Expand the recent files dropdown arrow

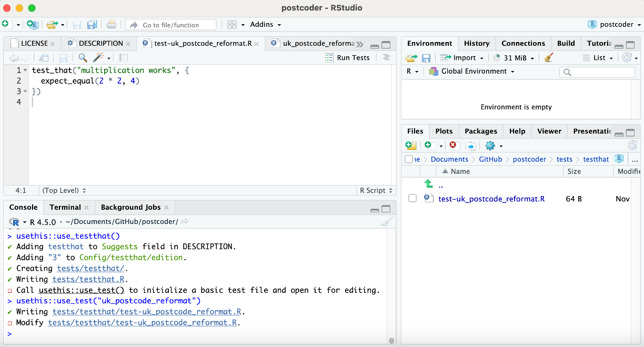(x=62, y=25)
